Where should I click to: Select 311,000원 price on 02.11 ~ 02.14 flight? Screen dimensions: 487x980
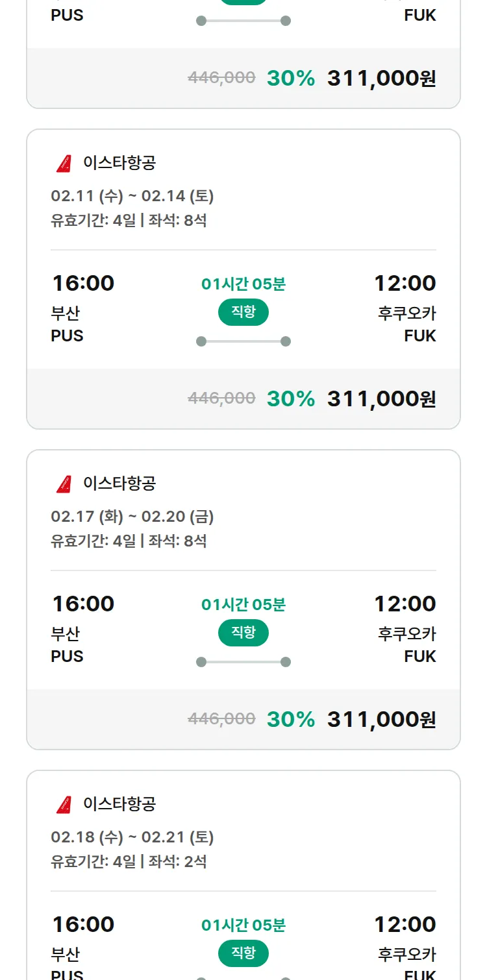(382, 398)
